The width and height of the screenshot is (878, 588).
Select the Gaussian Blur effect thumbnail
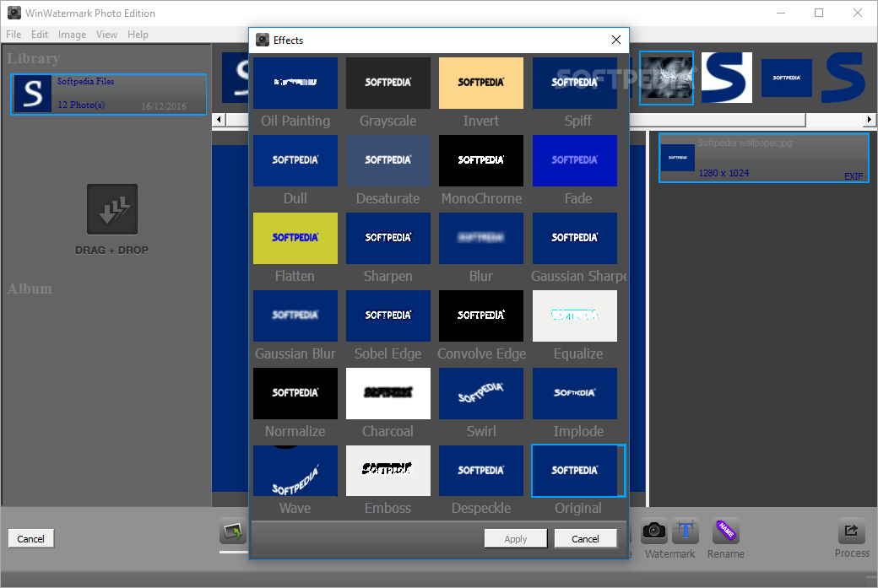point(295,316)
